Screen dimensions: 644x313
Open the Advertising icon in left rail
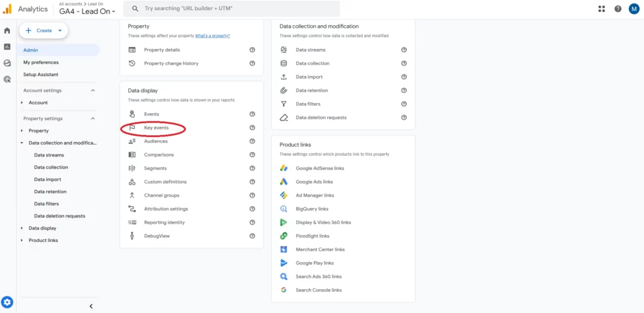click(x=7, y=80)
